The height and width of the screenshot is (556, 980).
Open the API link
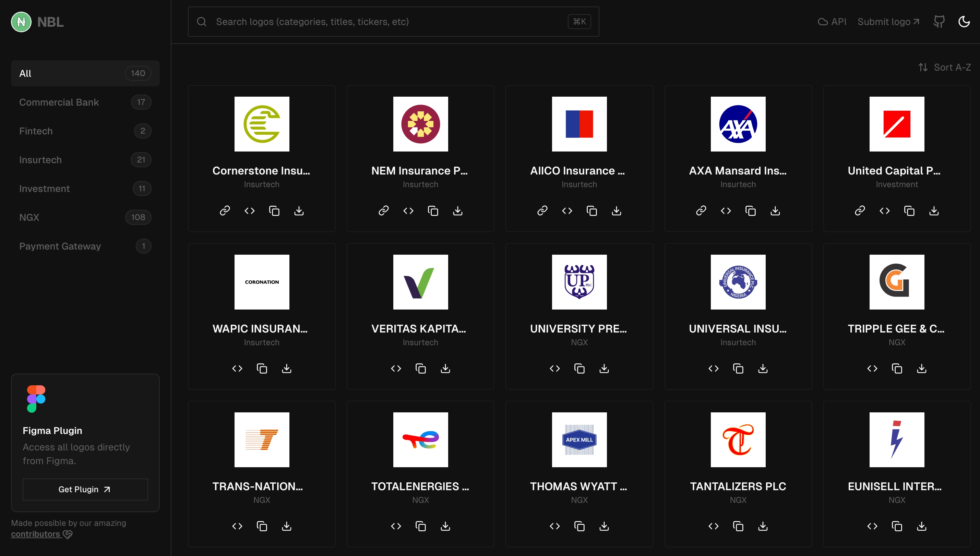tap(832, 22)
